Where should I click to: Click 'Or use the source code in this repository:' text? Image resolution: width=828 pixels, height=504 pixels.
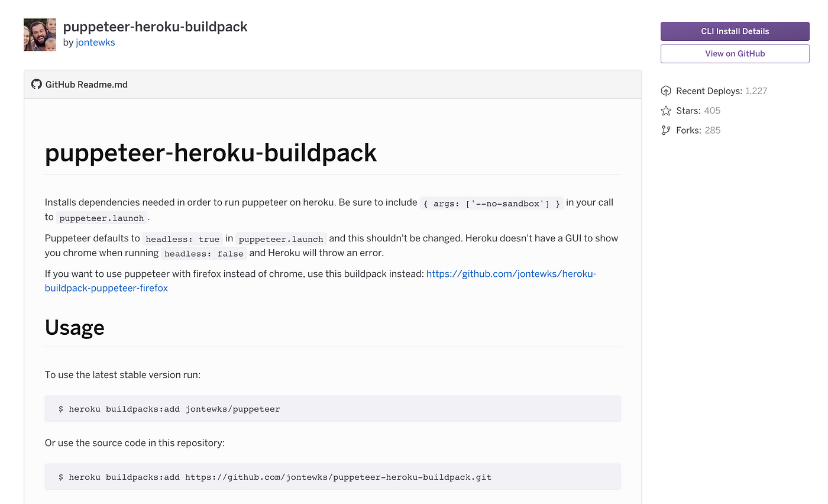tap(135, 443)
